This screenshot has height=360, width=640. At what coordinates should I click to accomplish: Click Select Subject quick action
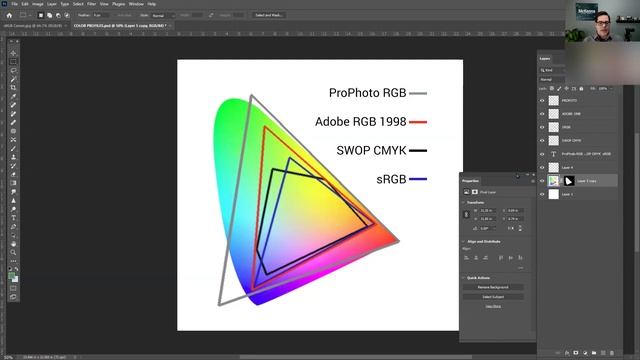[x=493, y=297]
